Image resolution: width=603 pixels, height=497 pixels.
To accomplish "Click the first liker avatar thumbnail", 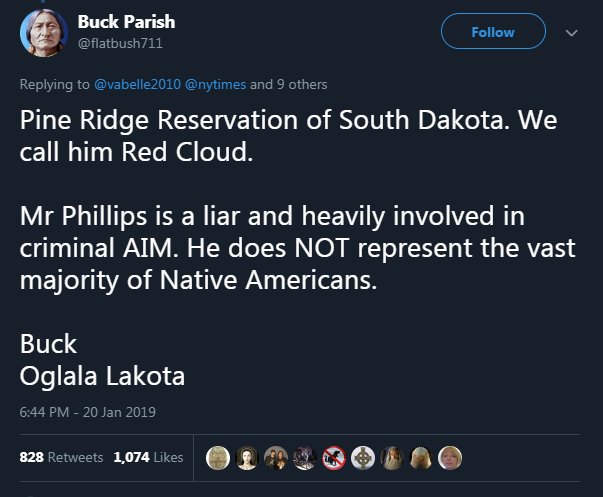I will (217, 457).
